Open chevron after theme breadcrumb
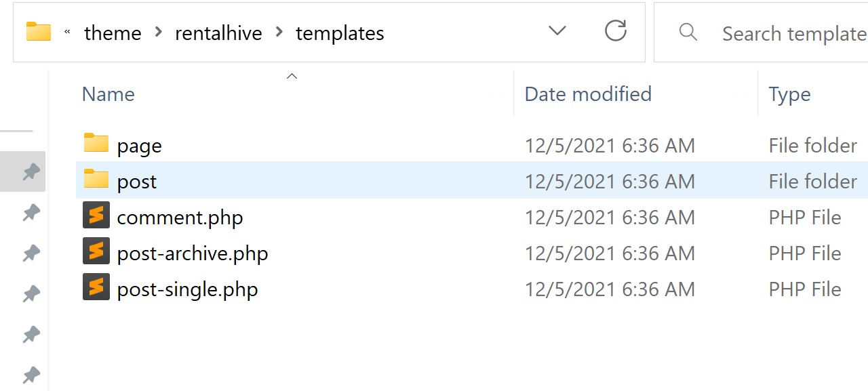Viewport: 868px width, 391px height. (x=158, y=33)
